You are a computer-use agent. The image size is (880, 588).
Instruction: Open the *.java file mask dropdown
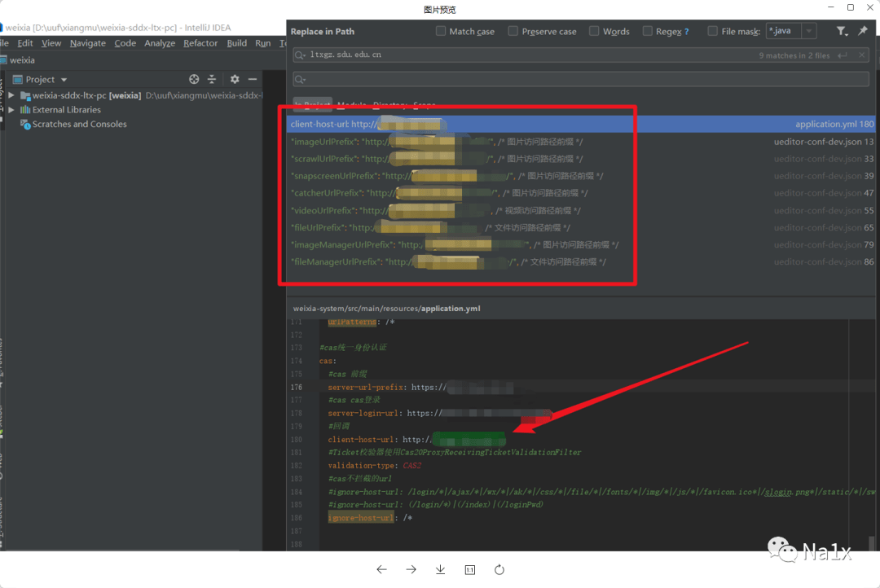tap(809, 31)
